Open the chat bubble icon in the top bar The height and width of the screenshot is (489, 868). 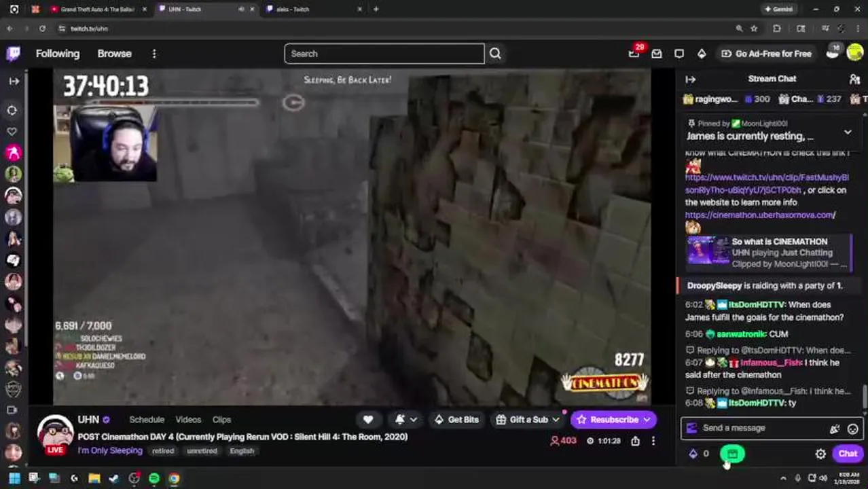(x=679, y=54)
